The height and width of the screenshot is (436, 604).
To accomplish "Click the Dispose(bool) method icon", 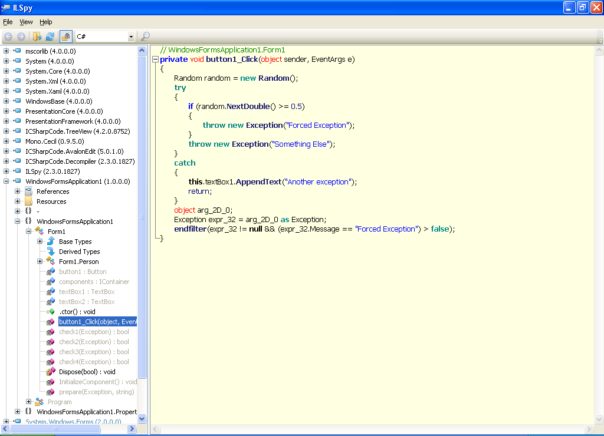I will coord(50,372).
